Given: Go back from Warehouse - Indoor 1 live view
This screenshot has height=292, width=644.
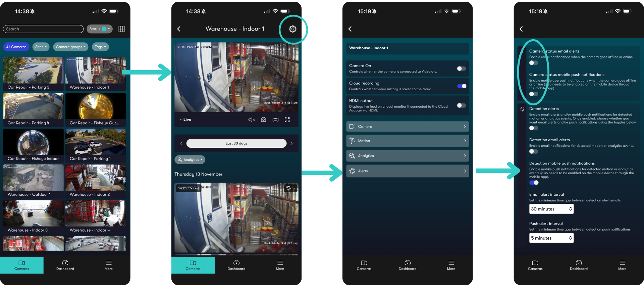Looking at the screenshot, I should coord(179,29).
